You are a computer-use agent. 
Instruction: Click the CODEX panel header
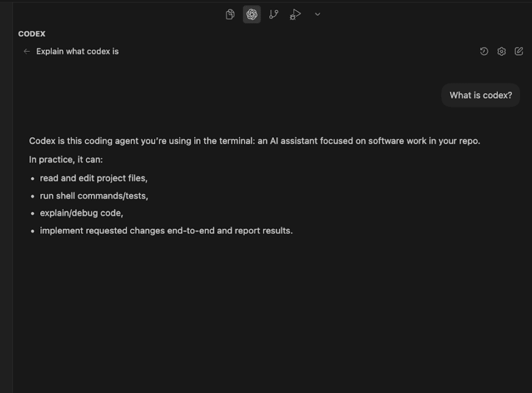(x=31, y=34)
